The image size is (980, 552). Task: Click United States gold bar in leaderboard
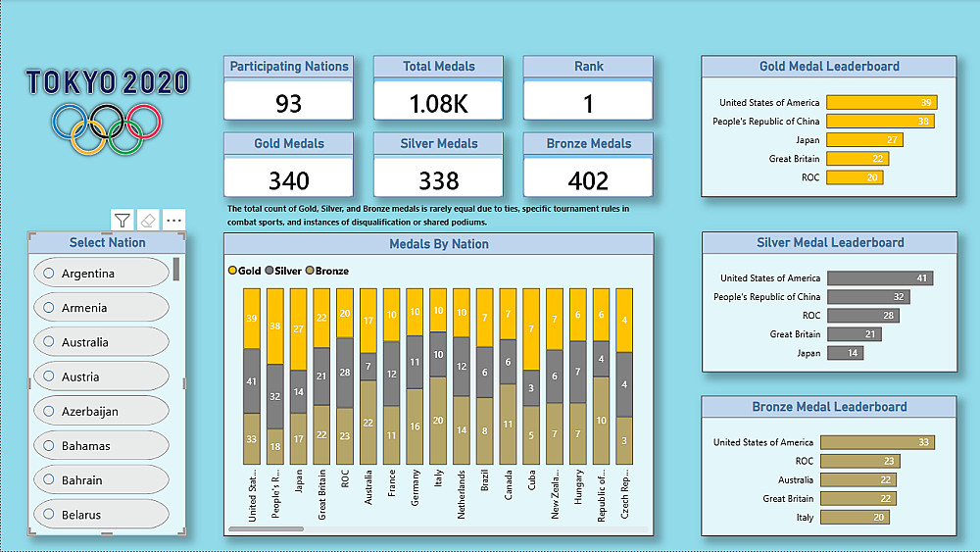pyautogui.click(x=882, y=103)
